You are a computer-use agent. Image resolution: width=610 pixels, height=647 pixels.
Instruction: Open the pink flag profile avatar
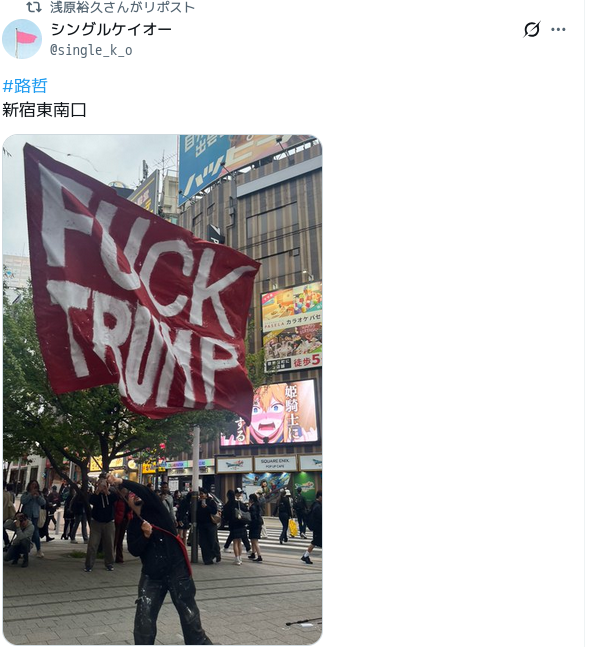22,39
